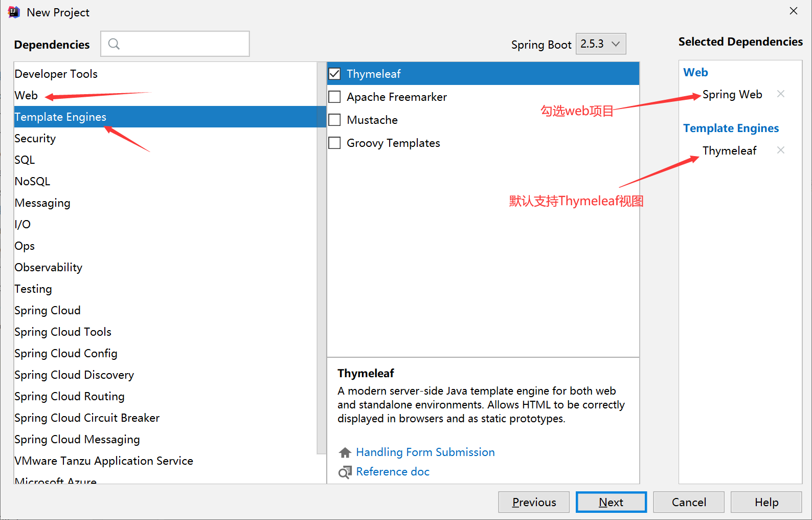Click the home icon beside Handling Form Submission
The height and width of the screenshot is (520, 812).
tap(345, 452)
